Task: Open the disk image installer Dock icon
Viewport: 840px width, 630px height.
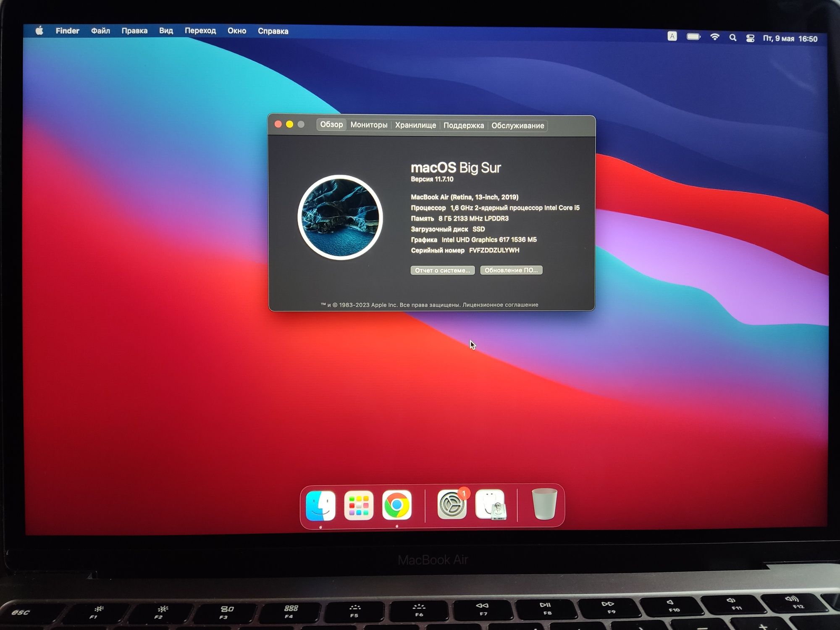Action: point(490,504)
